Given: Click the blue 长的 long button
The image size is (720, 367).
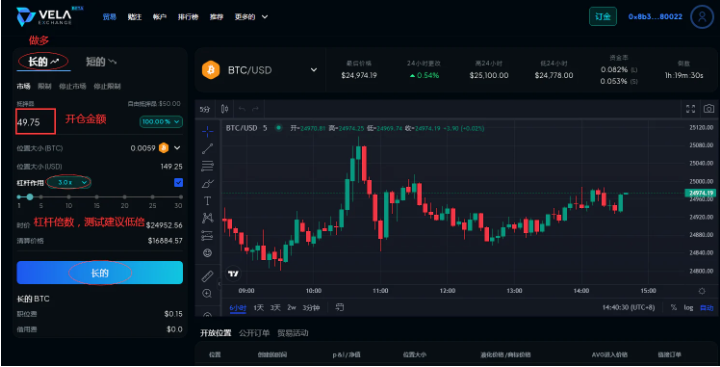Looking at the screenshot, I should (100, 273).
